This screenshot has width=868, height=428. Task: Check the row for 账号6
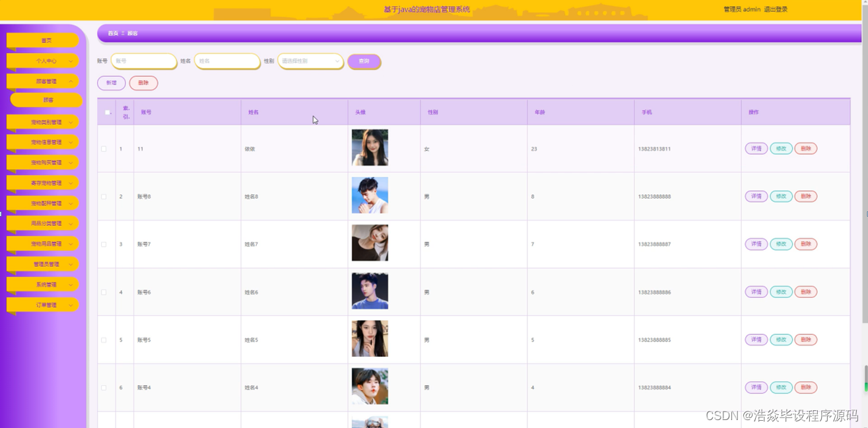pyautogui.click(x=104, y=292)
